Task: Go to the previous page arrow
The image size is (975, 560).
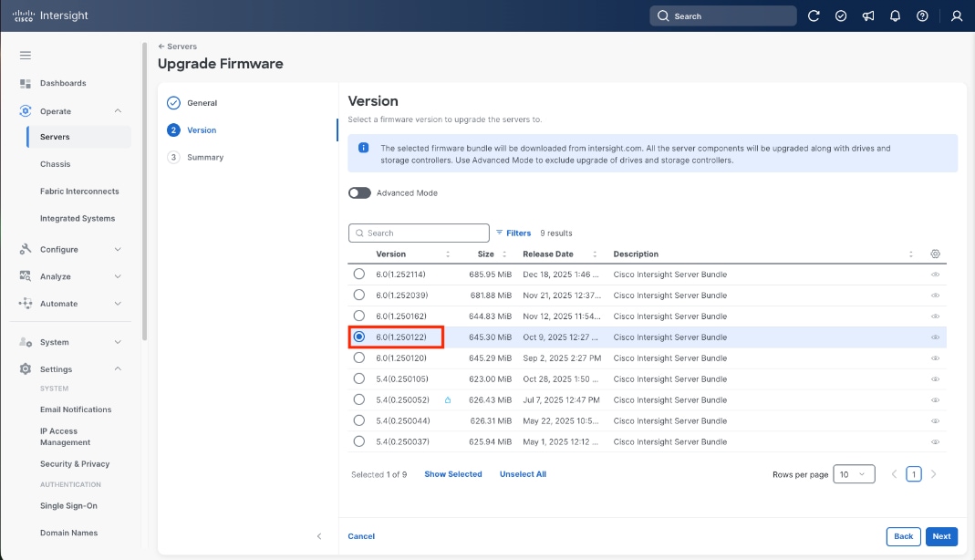Action: (894, 474)
